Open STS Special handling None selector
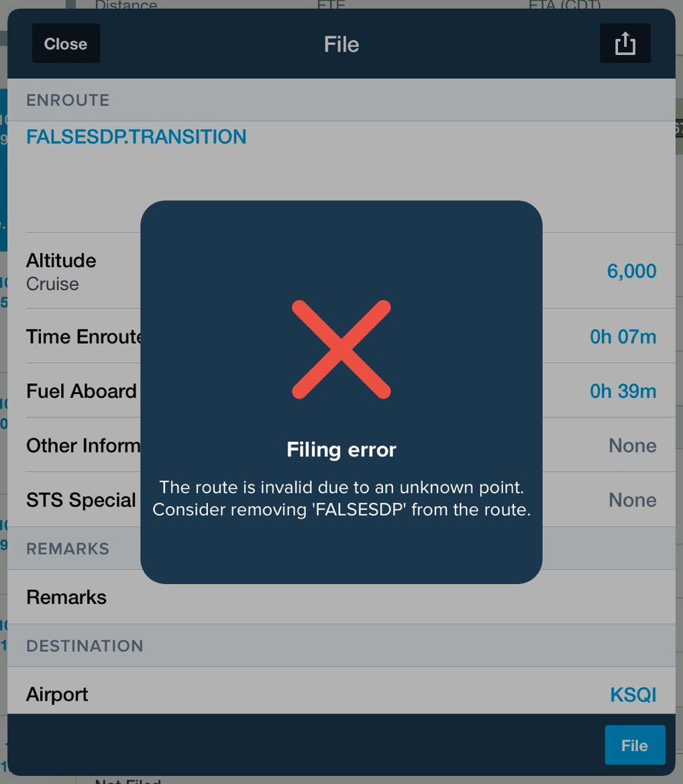 tap(633, 500)
